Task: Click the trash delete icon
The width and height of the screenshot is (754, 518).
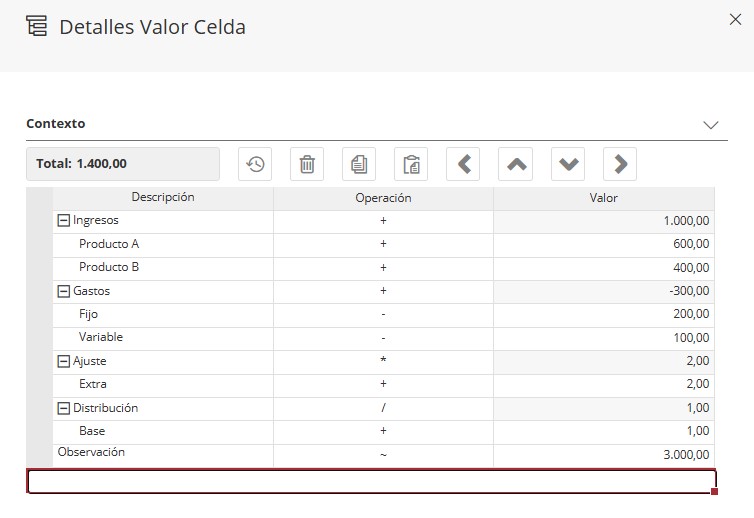Action: [307, 164]
